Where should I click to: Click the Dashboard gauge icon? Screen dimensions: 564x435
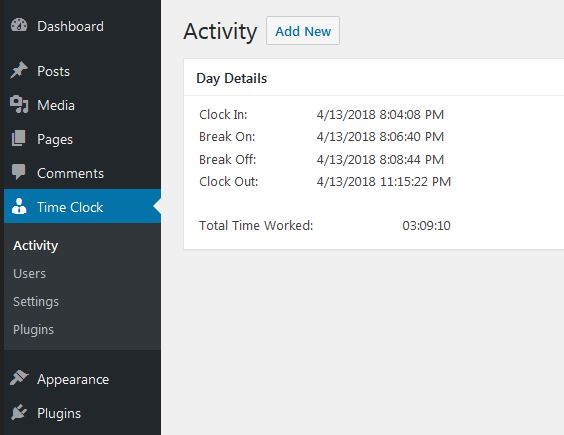click(19, 26)
